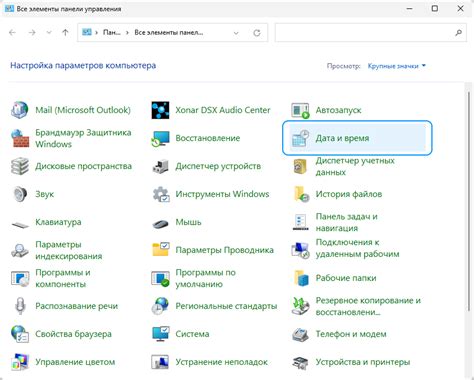Open the Управление цветом icon
The height and width of the screenshot is (380, 474).
pyautogui.click(x=20, y=362)
